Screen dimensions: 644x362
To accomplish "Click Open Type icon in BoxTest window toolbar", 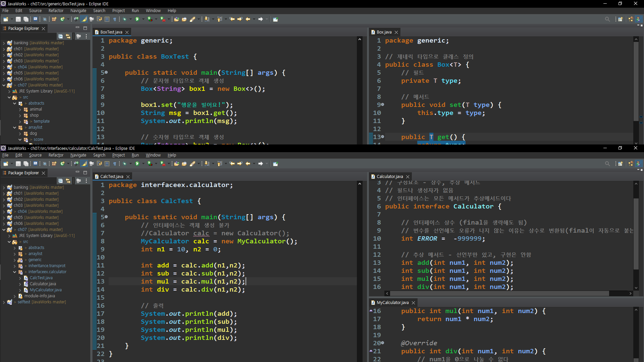I will point(176,19).
